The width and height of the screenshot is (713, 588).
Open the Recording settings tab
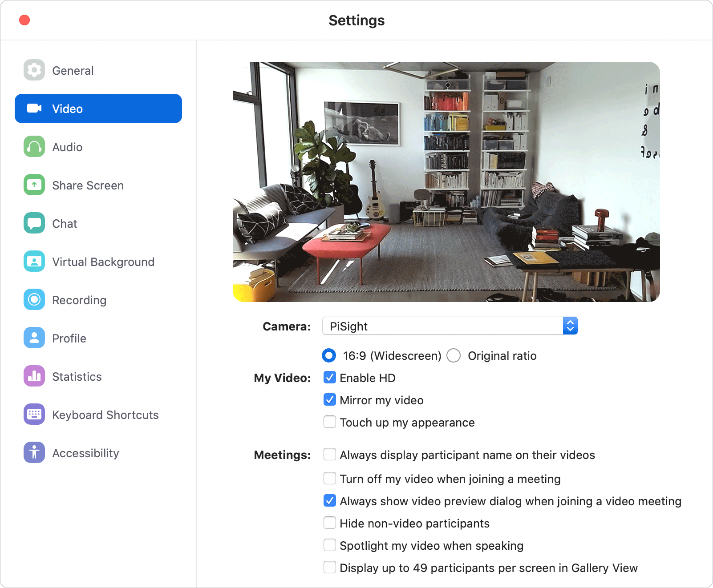pyautogui.click(x=98, y=300)
